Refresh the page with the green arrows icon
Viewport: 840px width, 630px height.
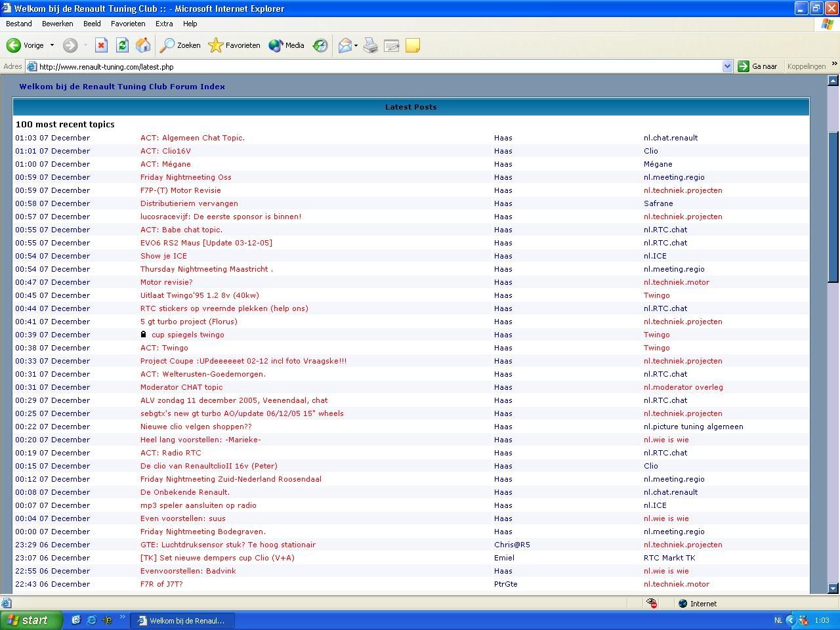(122, 45)
